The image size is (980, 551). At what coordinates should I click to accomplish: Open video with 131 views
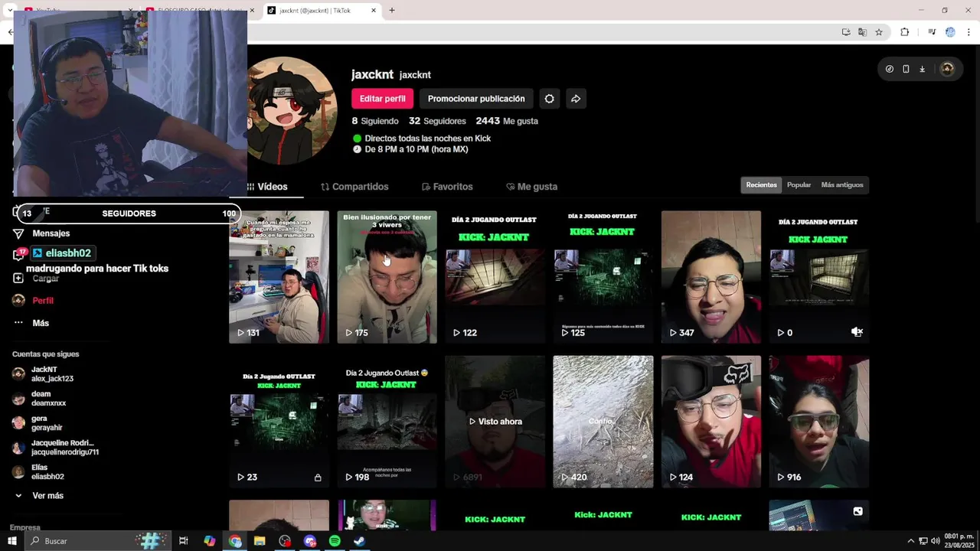[x=279, y=277]
